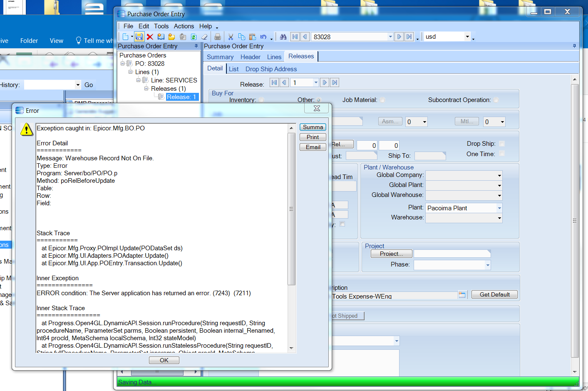Switch to the Header tab
588x391 pixels.
click(x=251, y=57)
